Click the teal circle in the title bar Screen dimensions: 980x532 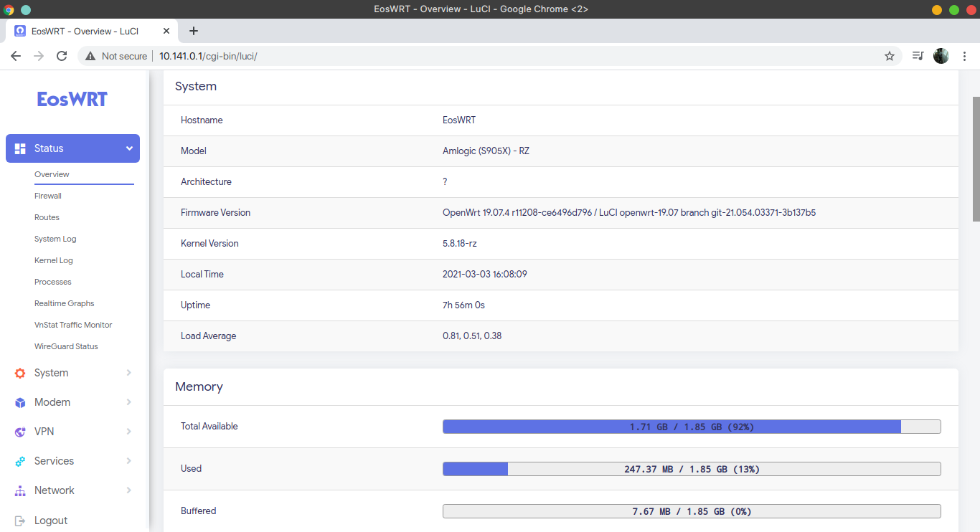(x=26, y=9)
